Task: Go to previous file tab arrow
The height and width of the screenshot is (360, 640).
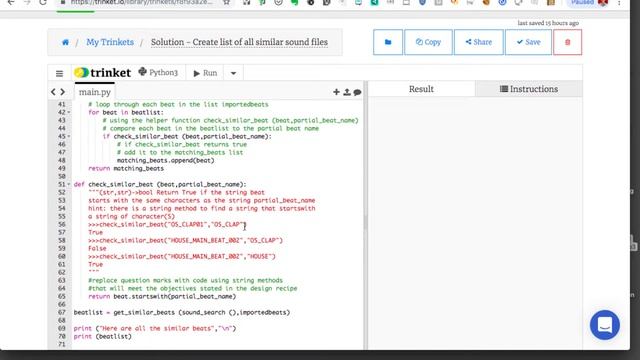Action: tap(53, 92)
